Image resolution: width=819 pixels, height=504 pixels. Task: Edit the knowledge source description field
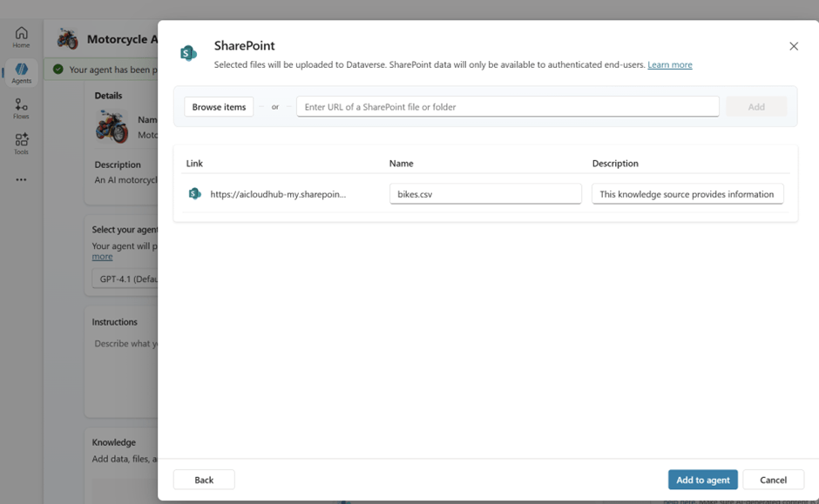point(687,194)
